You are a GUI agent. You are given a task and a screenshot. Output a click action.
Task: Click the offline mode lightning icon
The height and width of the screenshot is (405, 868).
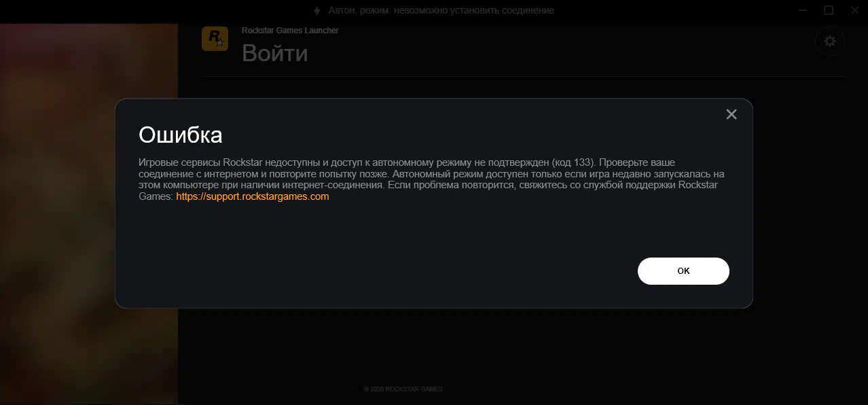[317, 10]
